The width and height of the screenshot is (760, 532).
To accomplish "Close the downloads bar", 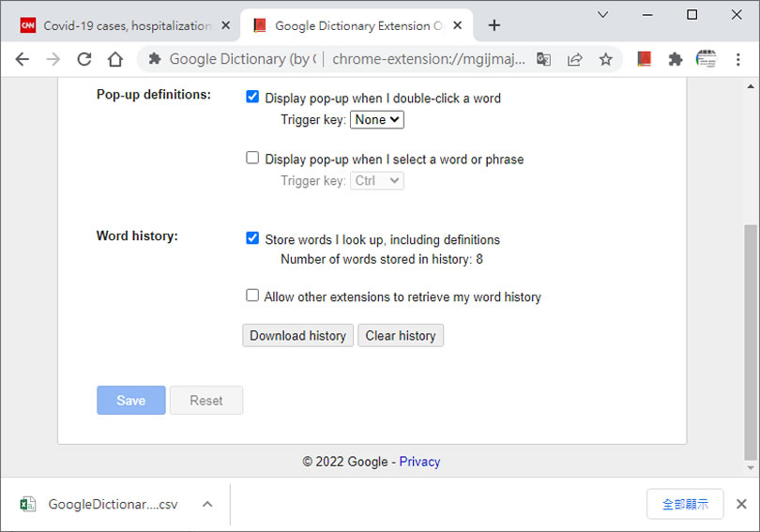I will pyautogui.click(x=741, y=504).
